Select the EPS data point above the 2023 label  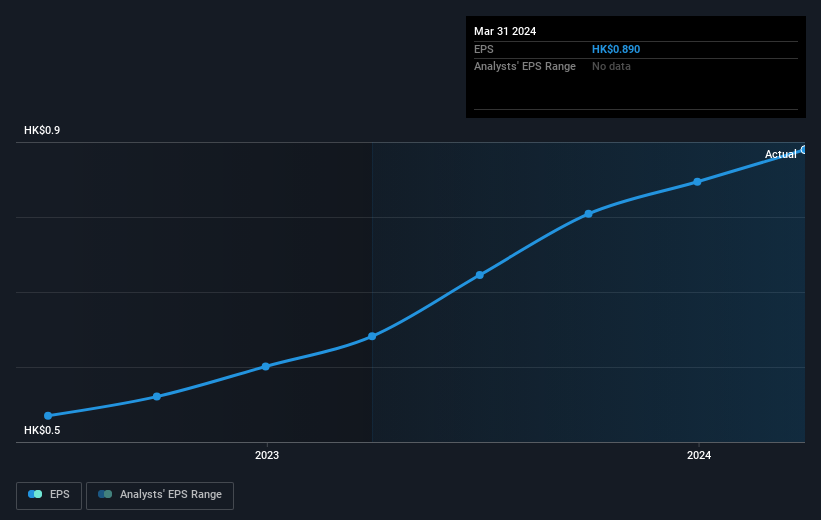[x=265, y=367]
